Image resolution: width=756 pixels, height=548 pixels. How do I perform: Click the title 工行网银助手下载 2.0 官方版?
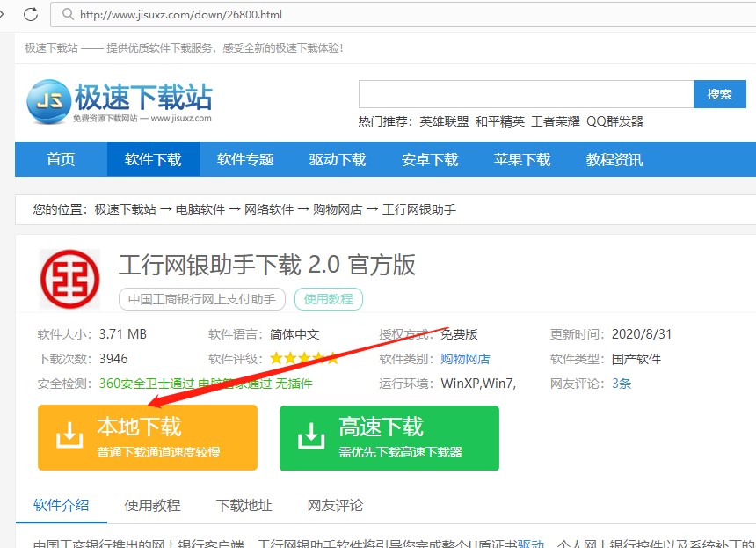(x=267, y=265)
